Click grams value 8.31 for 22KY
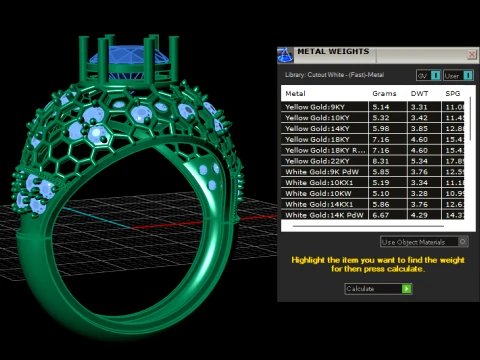The image size is (480, 360). [381, 161]
